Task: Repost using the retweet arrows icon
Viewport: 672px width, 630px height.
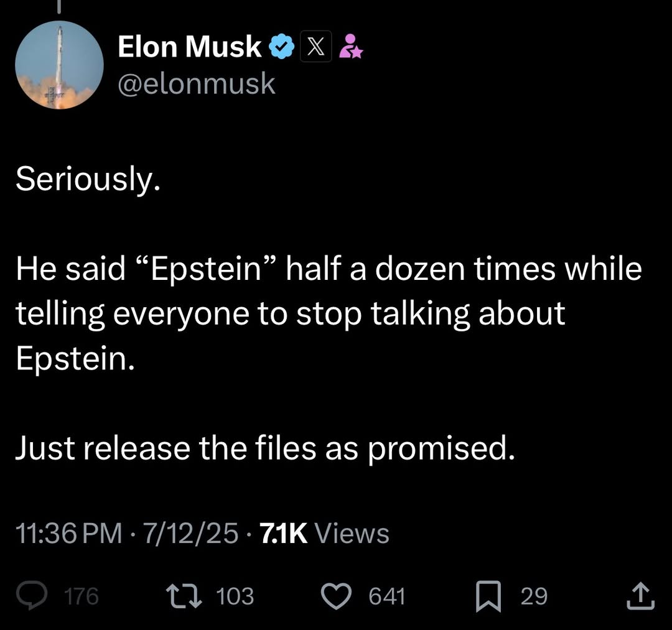Action: pyautogui.click(x=184, y=596)
